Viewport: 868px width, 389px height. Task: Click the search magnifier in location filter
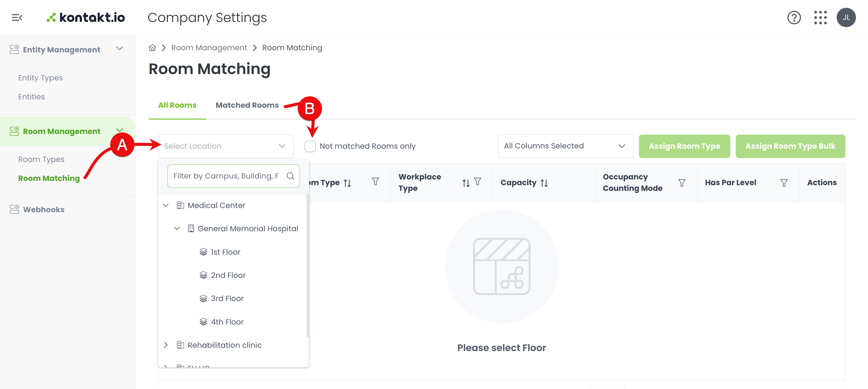[x=290, y=176]
